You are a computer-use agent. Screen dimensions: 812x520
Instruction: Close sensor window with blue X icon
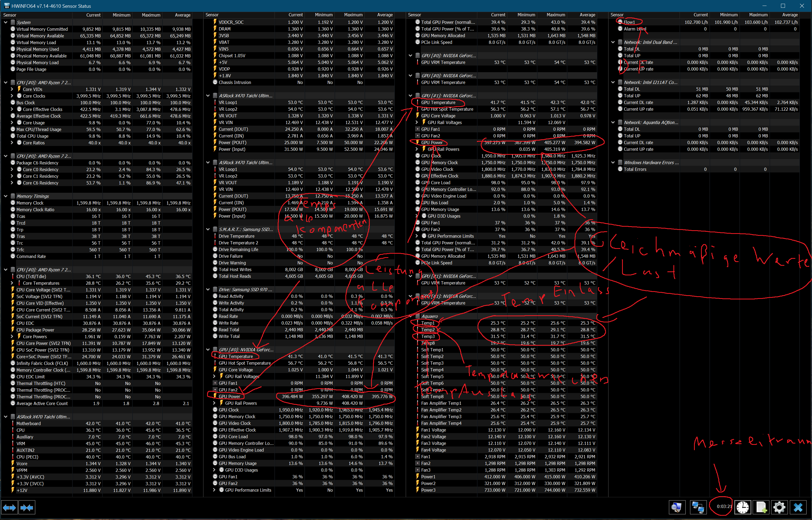point(798,507)
